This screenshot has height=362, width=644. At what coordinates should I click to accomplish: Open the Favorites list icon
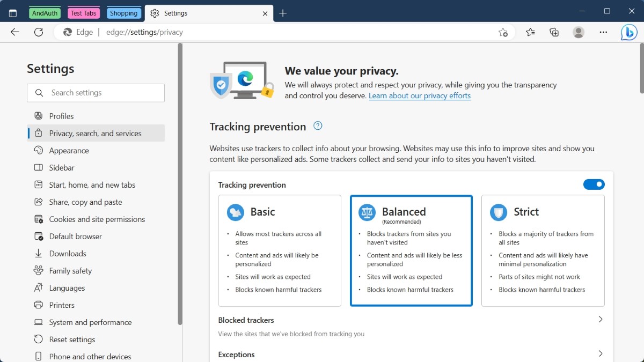pos(530,32)
